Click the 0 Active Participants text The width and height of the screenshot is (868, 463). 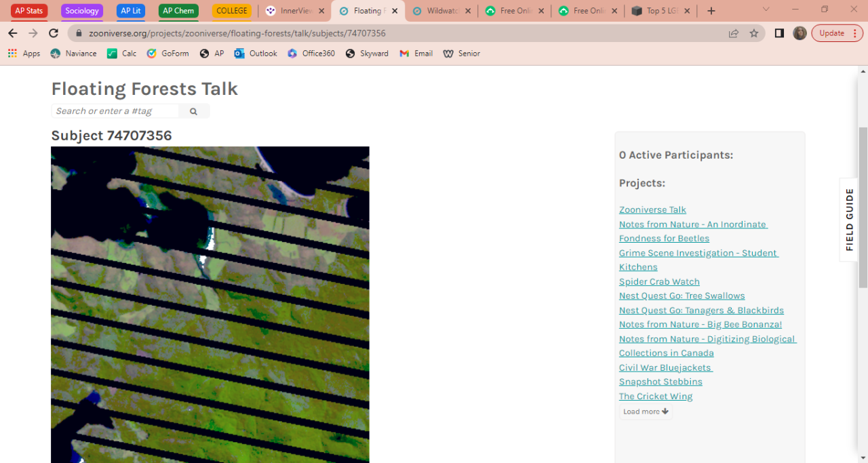(676, 155)
